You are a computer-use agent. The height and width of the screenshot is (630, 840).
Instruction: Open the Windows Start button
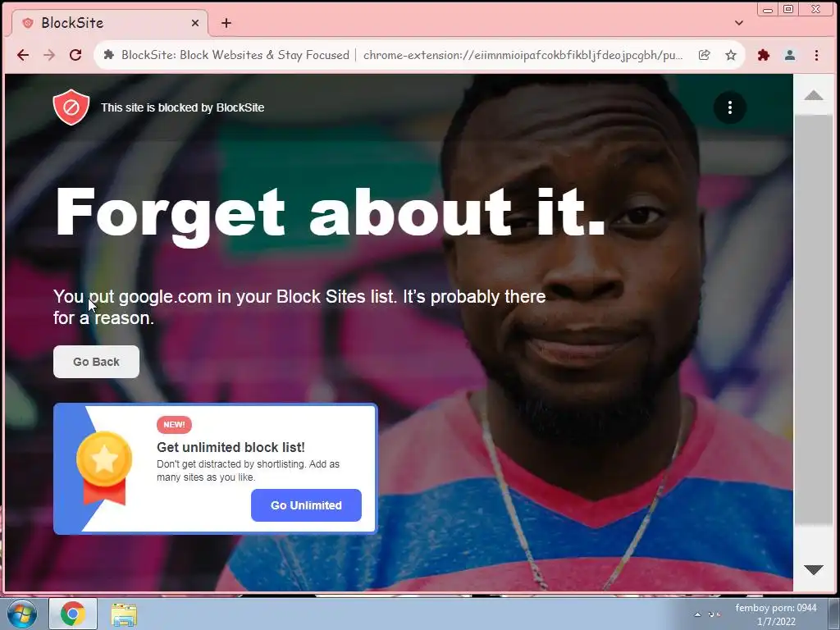point(22,614)
